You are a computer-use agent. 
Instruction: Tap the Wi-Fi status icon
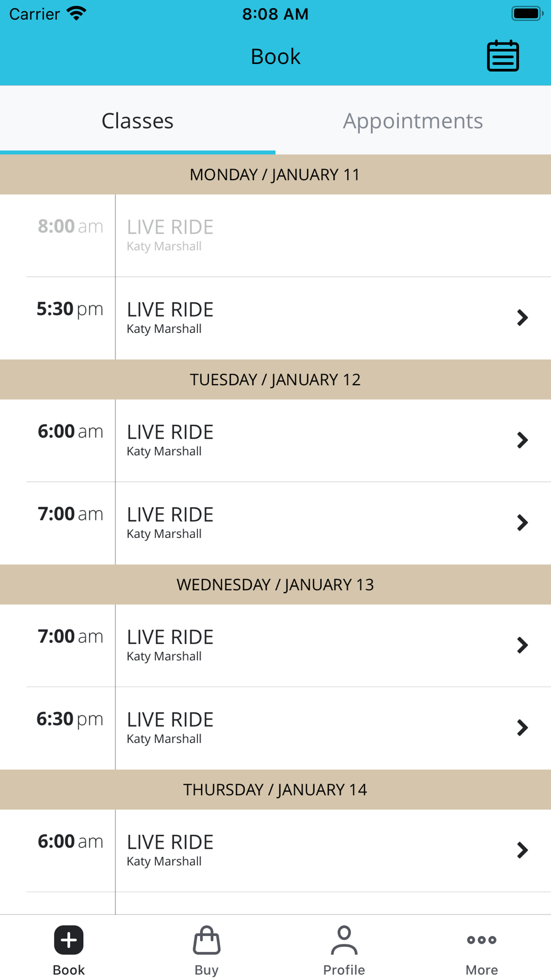(x=77, y=13)
